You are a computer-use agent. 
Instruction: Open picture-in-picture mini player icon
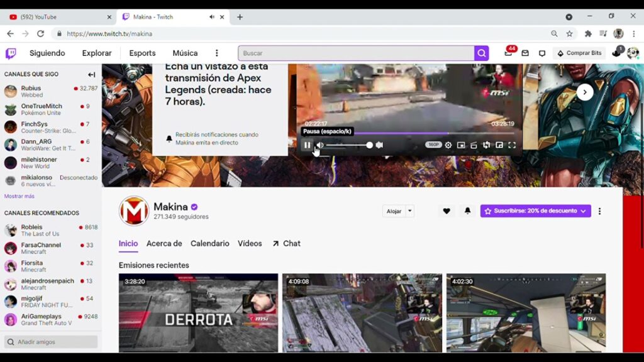coord(461,145)
